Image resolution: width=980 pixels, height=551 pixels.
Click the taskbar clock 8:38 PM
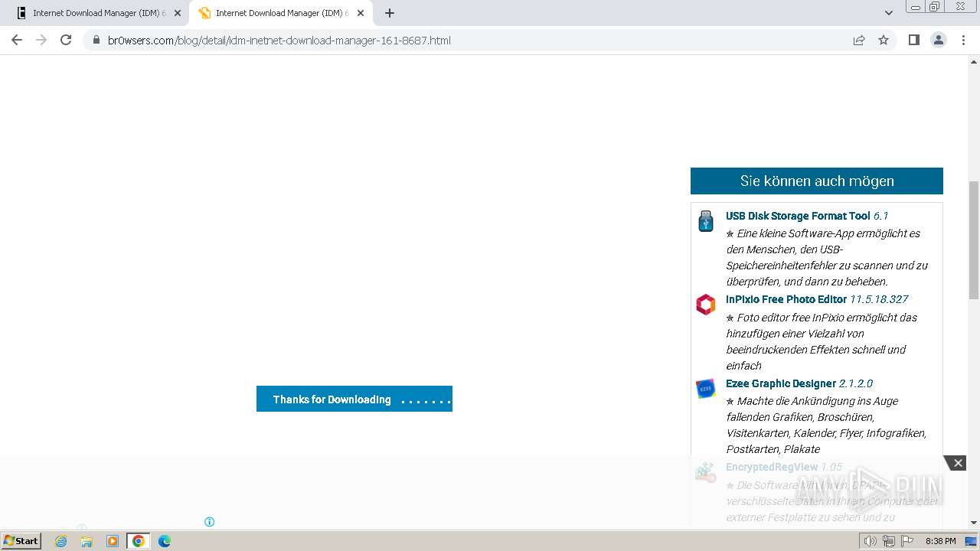pos(941,541)
